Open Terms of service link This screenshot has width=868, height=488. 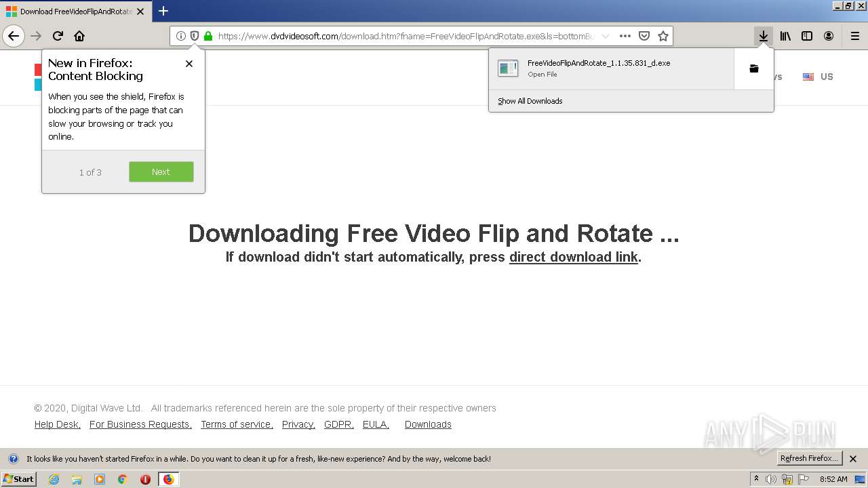[x=237, y=424]
